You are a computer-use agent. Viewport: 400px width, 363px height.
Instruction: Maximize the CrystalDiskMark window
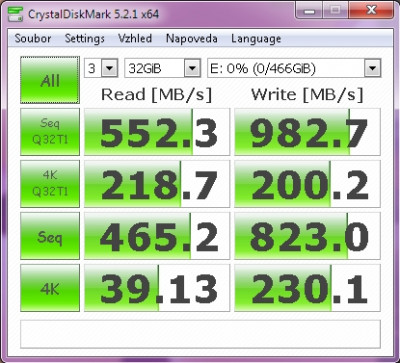(336, 11)
